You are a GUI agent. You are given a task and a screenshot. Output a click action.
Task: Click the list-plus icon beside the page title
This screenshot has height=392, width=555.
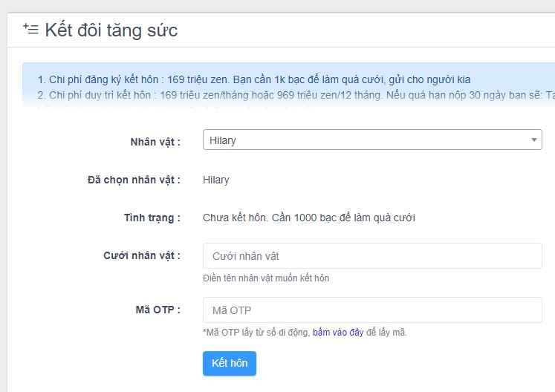(30, 30)
